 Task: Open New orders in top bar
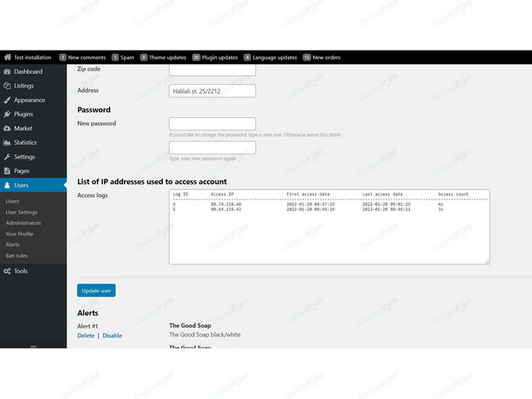point(327,57)
